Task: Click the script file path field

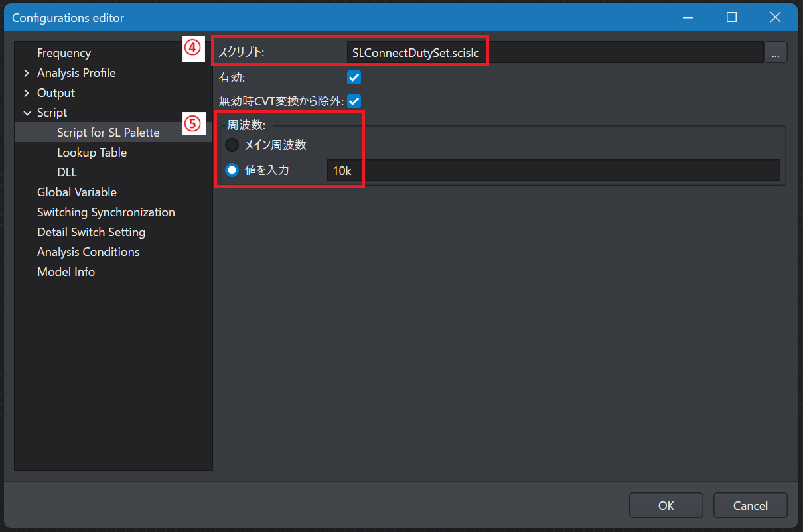Action: pyautogui.click(x=555, y=52)
